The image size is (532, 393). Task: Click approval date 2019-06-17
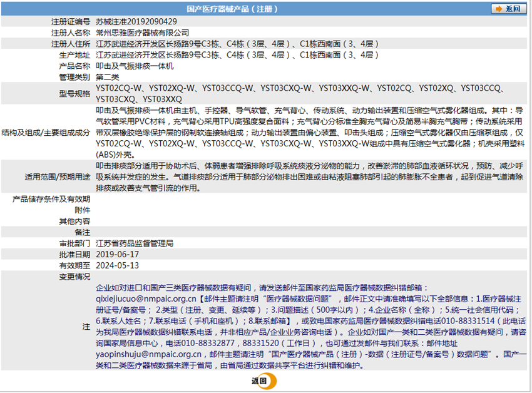[118, 255]
